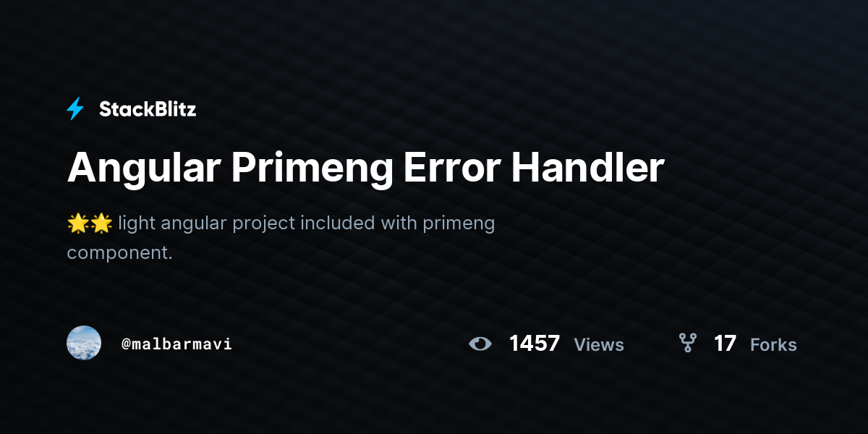Select the Angular Primeng Error Handler title
Viewport: 868px width, 434px height.
coord(366,169)
